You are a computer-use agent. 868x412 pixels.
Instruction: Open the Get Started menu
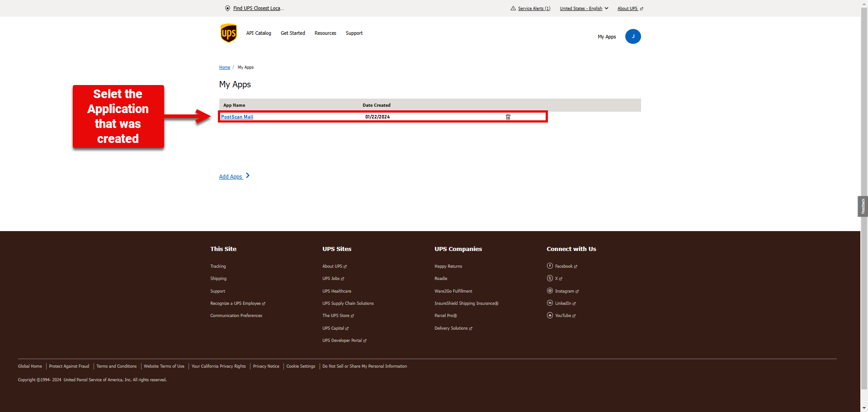tap(293, 33)
